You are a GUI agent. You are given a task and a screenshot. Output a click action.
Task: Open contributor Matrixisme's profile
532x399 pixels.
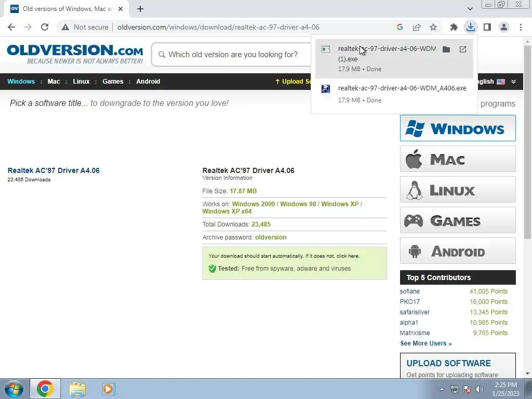(415, 333)
